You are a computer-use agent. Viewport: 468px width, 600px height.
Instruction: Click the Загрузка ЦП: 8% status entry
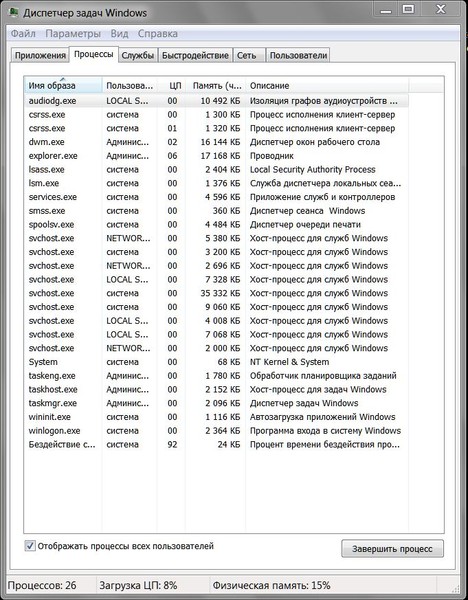coord(138,585)
